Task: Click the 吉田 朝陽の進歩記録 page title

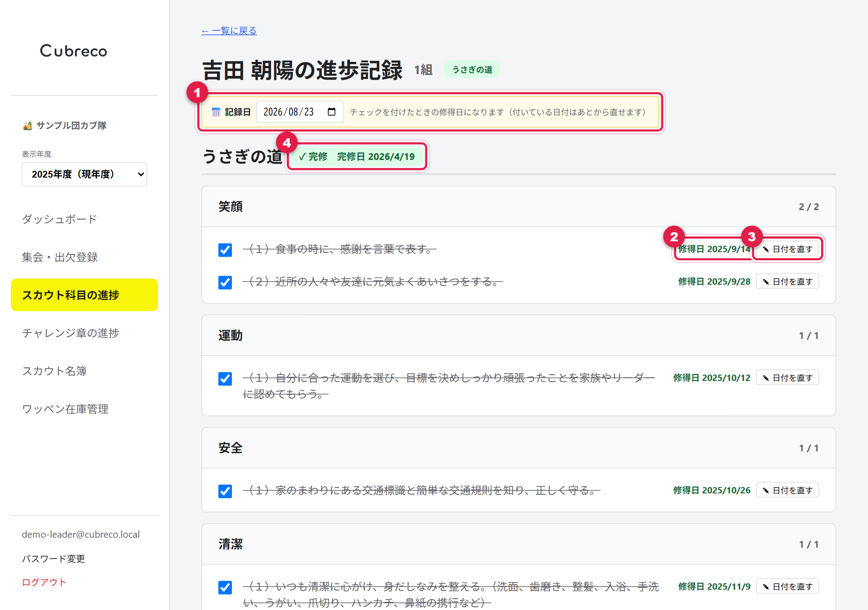Action: [302, 70]
